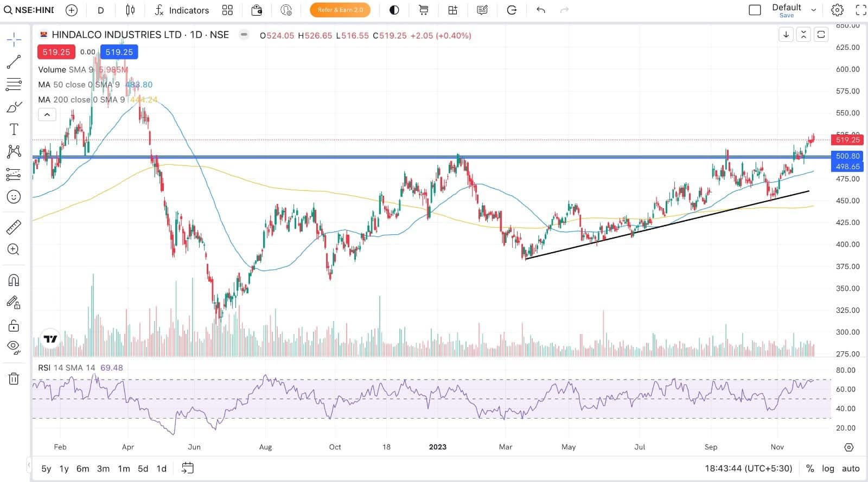Select the RSI 14 SMA 14 legend
This screenshot has width=868, height=482.
pyautogui.click(x=66, y=368)
